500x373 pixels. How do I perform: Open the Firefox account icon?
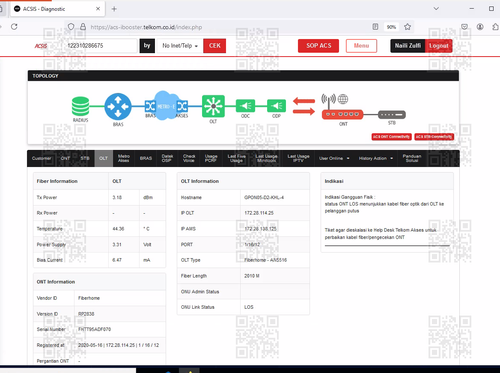(x=480, y=27)
